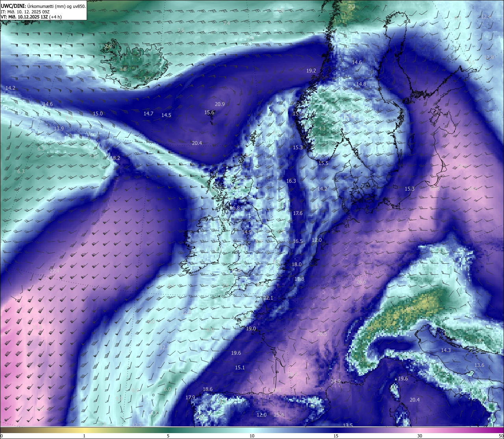Click the 14.8 value label on the map
Screen dimensions: 504x439
coord(361,84)
